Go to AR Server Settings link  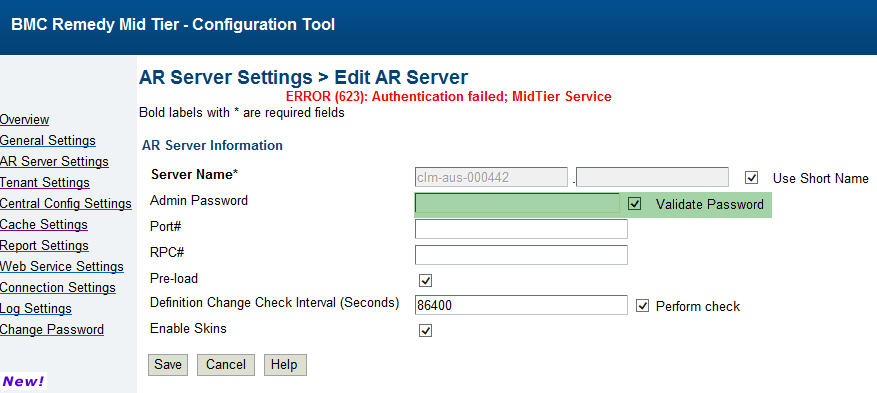(54, 162)
